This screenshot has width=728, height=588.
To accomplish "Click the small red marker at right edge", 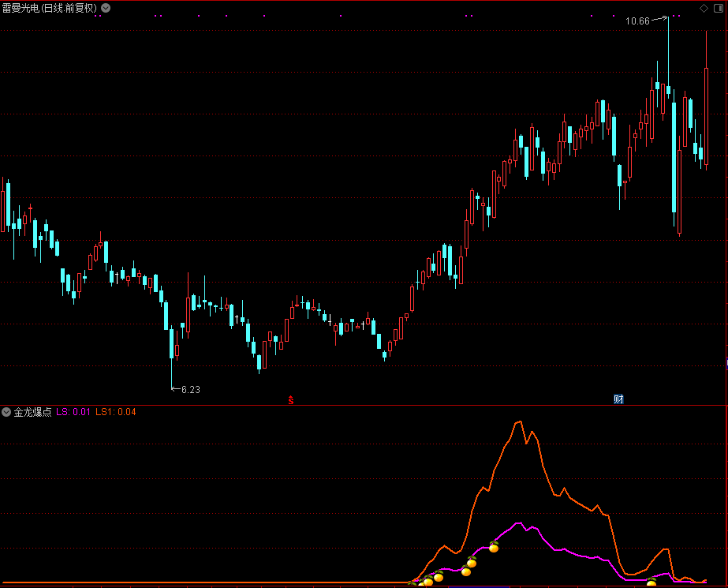I will 726,363.
